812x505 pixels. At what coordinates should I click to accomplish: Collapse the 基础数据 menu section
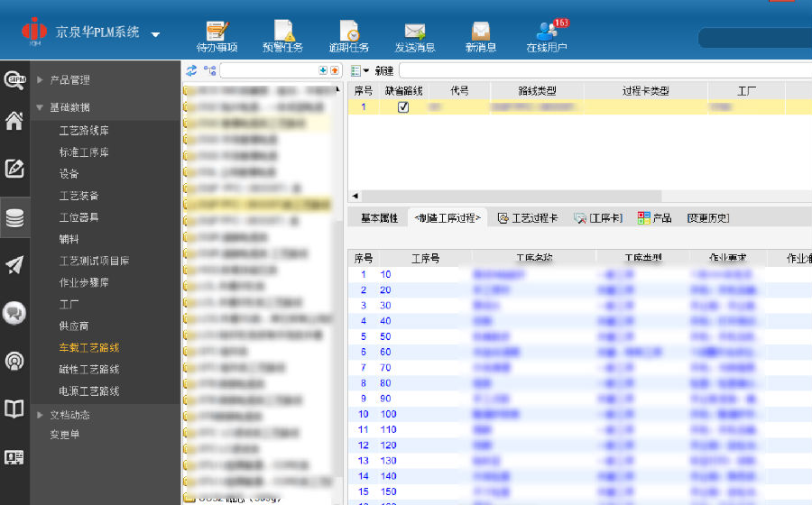click(x=69, y=107)
